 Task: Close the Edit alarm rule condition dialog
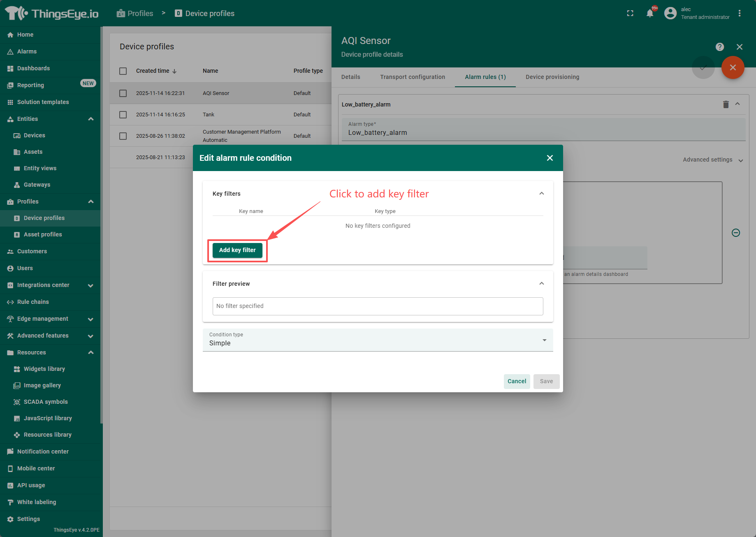point(550,158)
